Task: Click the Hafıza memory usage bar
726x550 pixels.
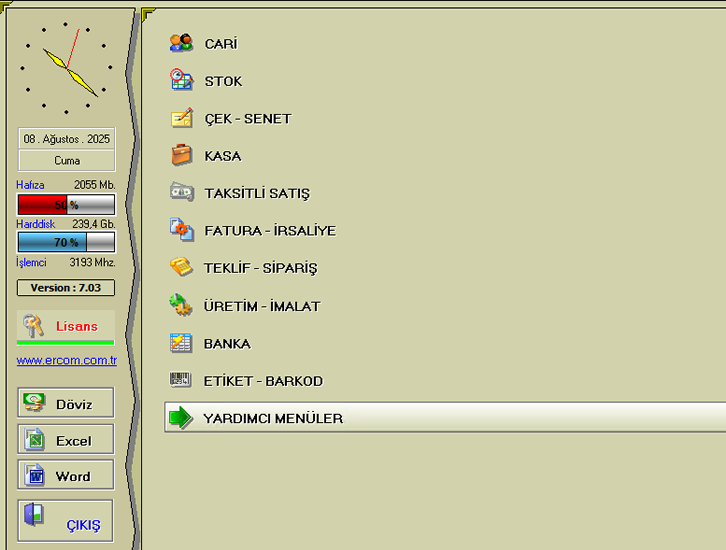Action: click(66, 205)
